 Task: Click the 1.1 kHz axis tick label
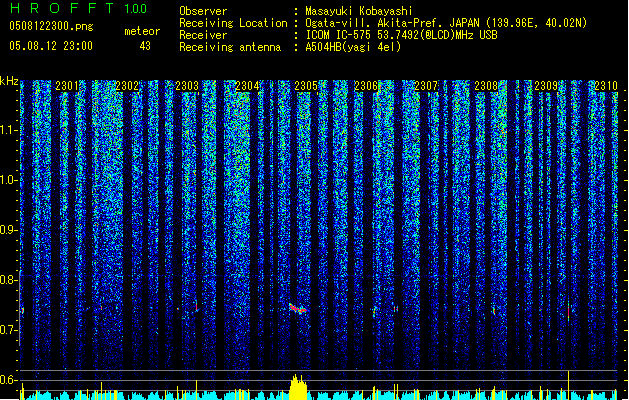(x=8, y=130)
